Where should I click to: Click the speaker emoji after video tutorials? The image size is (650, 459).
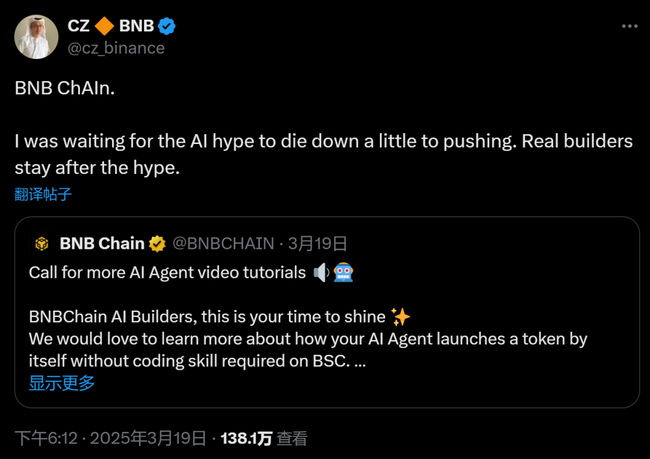(321, 272)
